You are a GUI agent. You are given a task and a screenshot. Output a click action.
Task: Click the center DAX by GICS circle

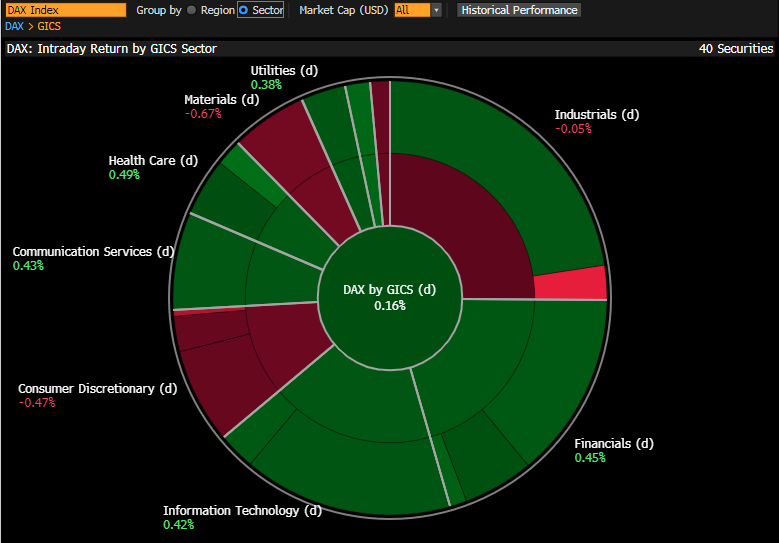[389, 297]
